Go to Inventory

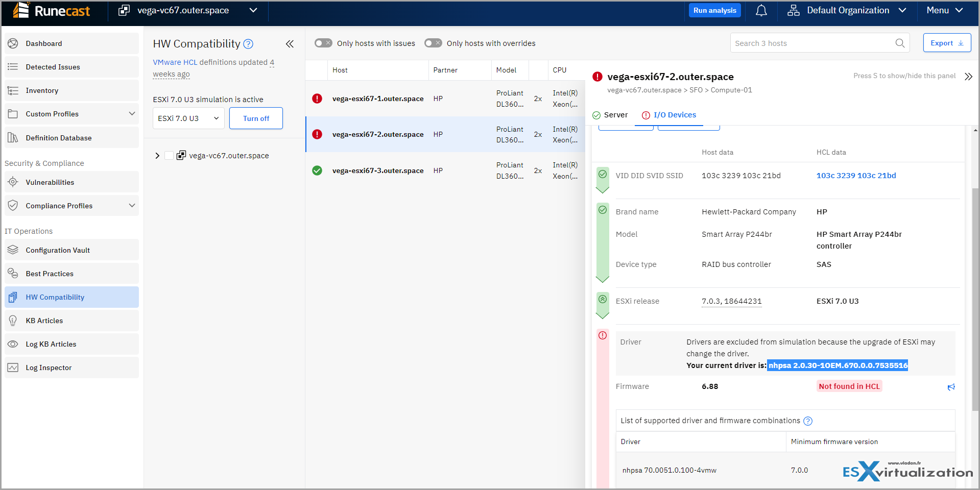tap(71, 90)
